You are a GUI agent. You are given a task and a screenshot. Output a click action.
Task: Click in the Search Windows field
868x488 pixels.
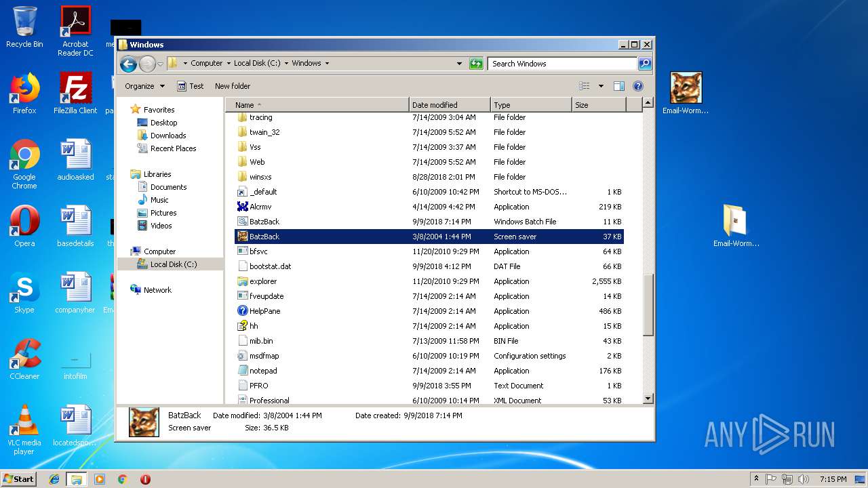[x=562, y=64]
